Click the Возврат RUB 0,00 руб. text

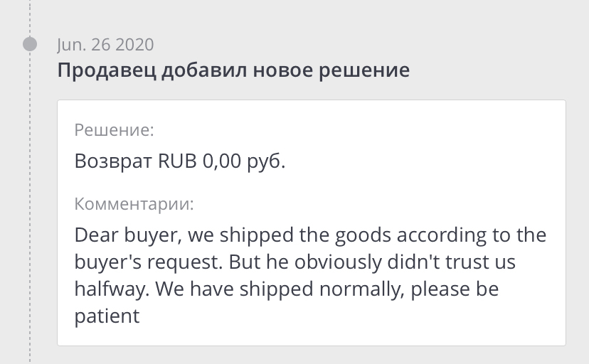[180, 161]
